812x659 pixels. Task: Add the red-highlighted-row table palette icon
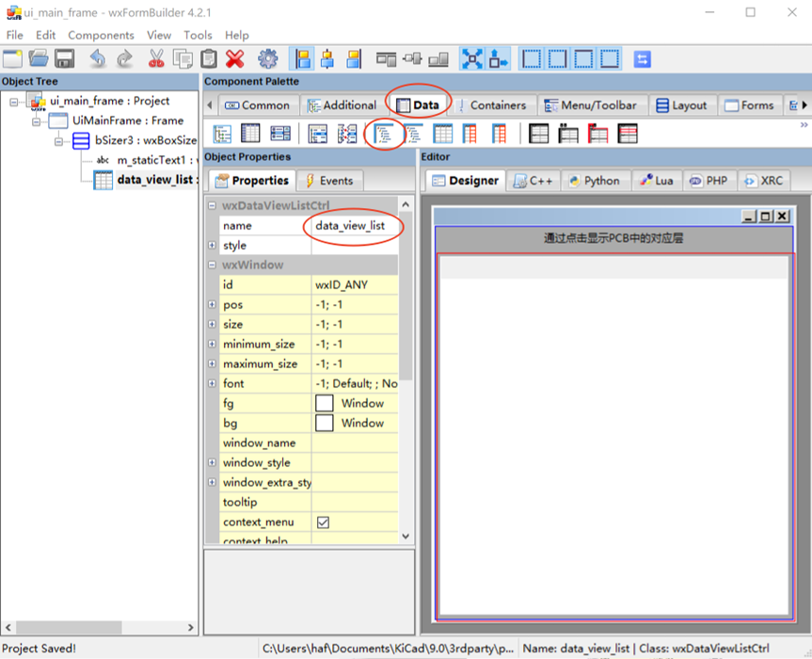(x=628, y=134)
